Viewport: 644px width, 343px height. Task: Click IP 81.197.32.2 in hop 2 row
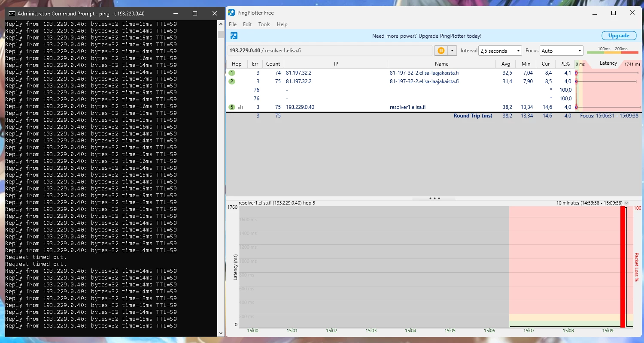[x=299, y=81]
